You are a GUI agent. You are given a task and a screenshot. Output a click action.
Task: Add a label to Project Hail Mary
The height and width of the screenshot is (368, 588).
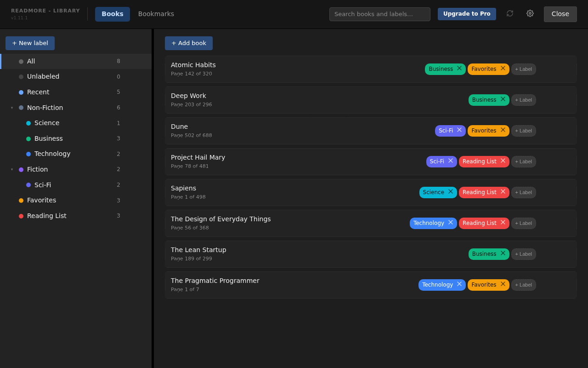(x=524, y=161)
